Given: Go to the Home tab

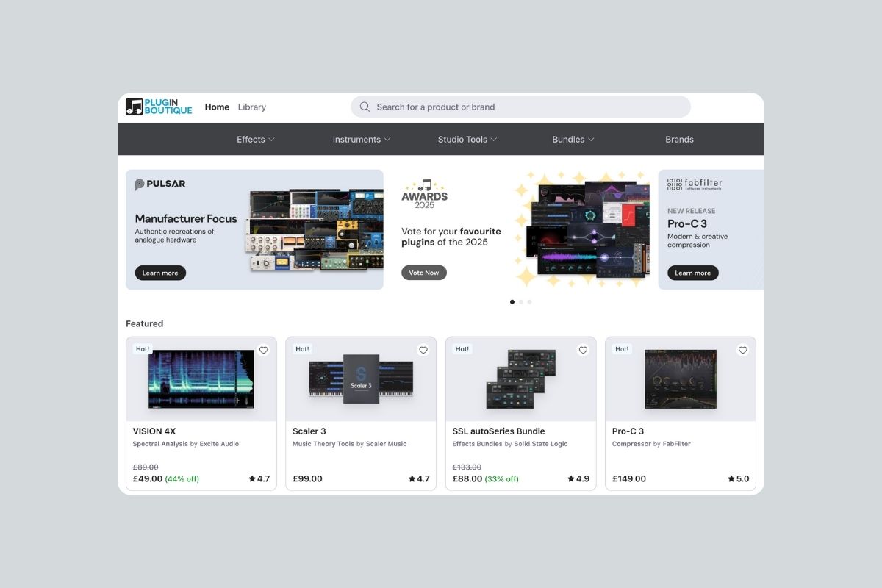Looking at the screenshot, I should (217, 107).
